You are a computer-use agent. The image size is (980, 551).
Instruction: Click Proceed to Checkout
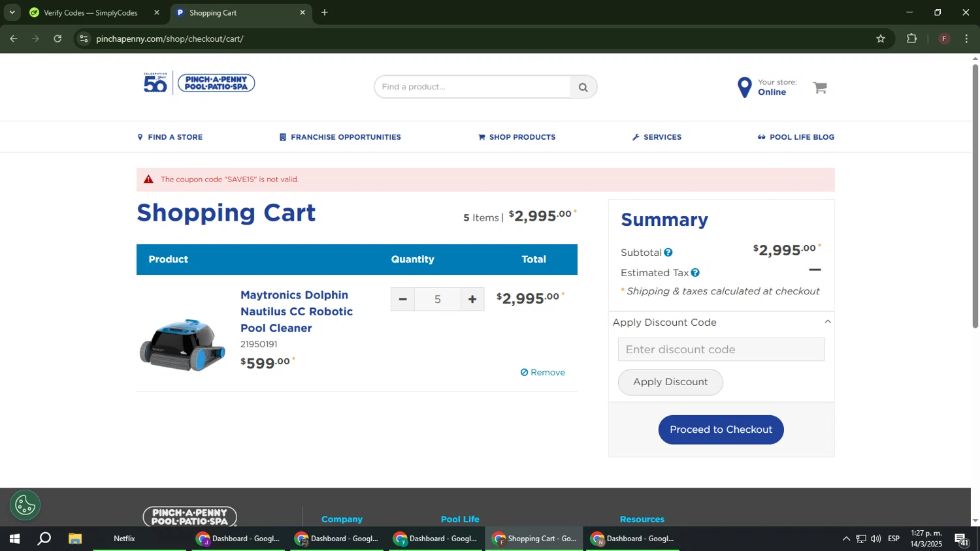click(721, 430)
